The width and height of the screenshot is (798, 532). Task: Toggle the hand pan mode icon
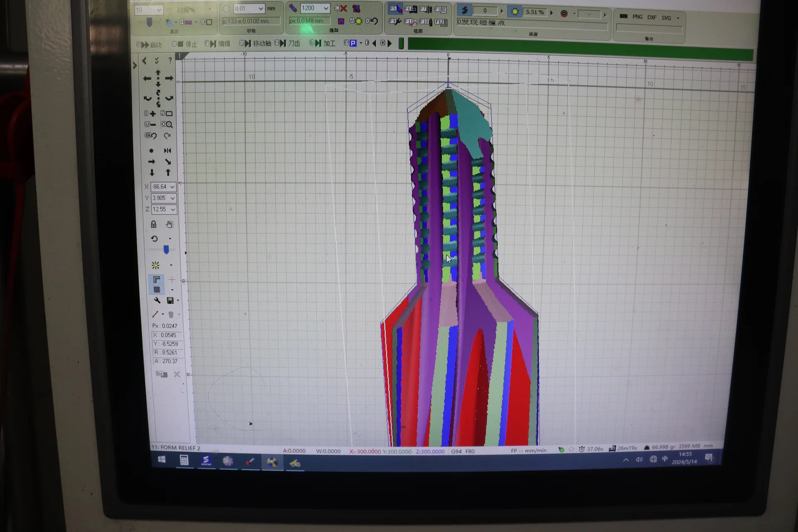click(x=170, y=224)
